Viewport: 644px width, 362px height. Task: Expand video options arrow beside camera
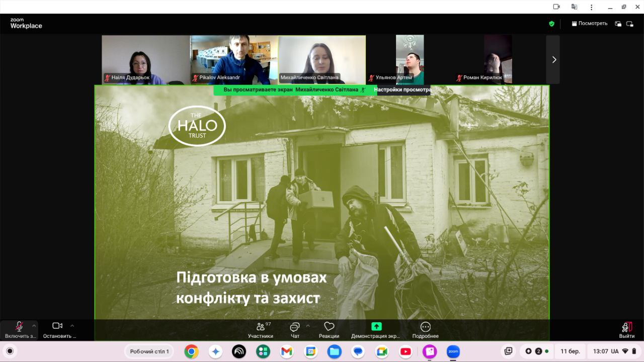[72, 325]
